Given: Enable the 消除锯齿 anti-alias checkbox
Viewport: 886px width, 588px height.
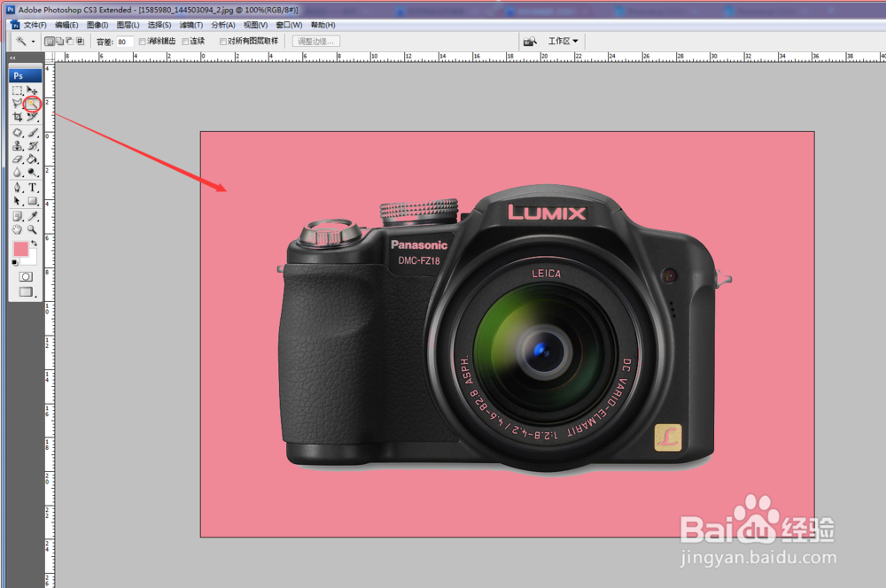Looking at the screenshot, I should coord(143,42).
